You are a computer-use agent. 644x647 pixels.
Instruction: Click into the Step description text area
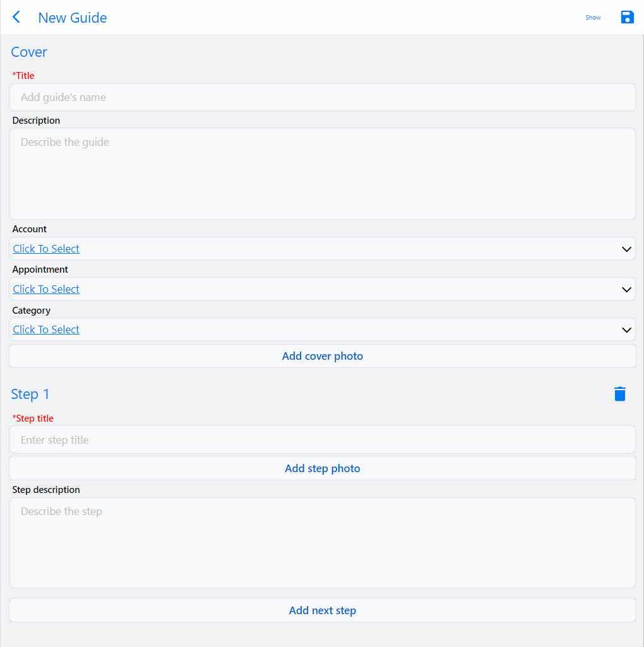tap(323, 543)
